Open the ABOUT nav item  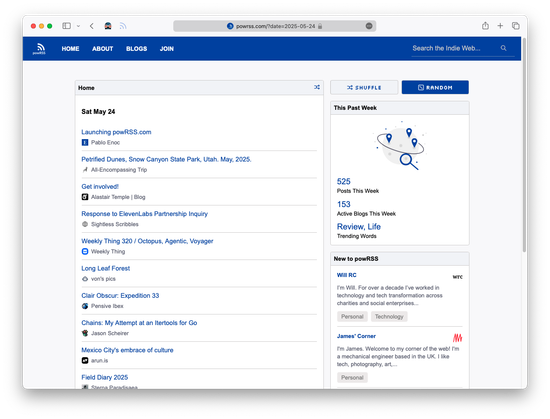(x=102, y=49)
